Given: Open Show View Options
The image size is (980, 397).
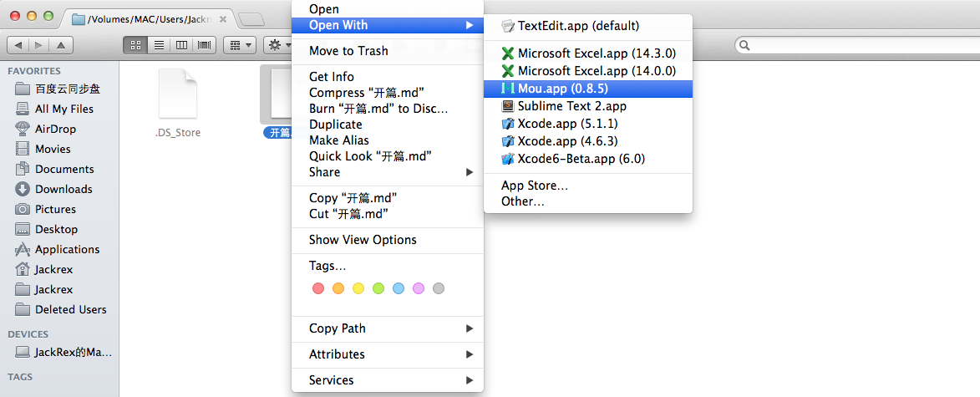Looking at the screenshot, I should pyautogui.click(x=388, y=239).
